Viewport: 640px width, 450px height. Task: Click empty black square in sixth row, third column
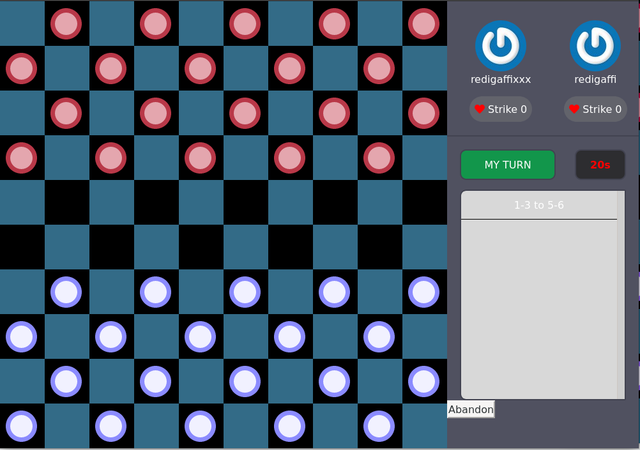coord(111,247)
